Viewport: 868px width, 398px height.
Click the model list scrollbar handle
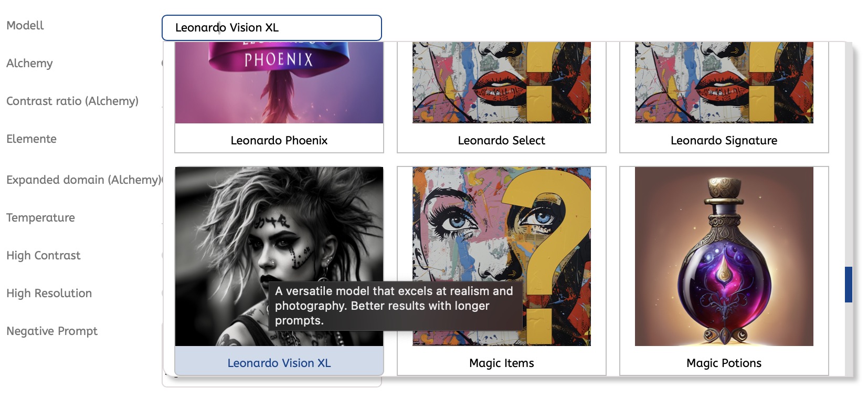848,285
